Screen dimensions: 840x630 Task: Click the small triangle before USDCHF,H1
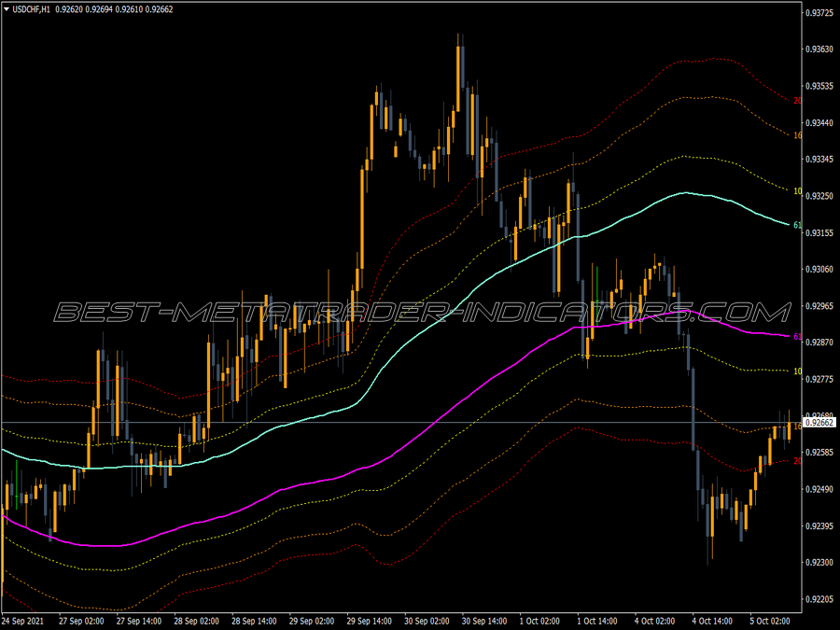(7, 9)
